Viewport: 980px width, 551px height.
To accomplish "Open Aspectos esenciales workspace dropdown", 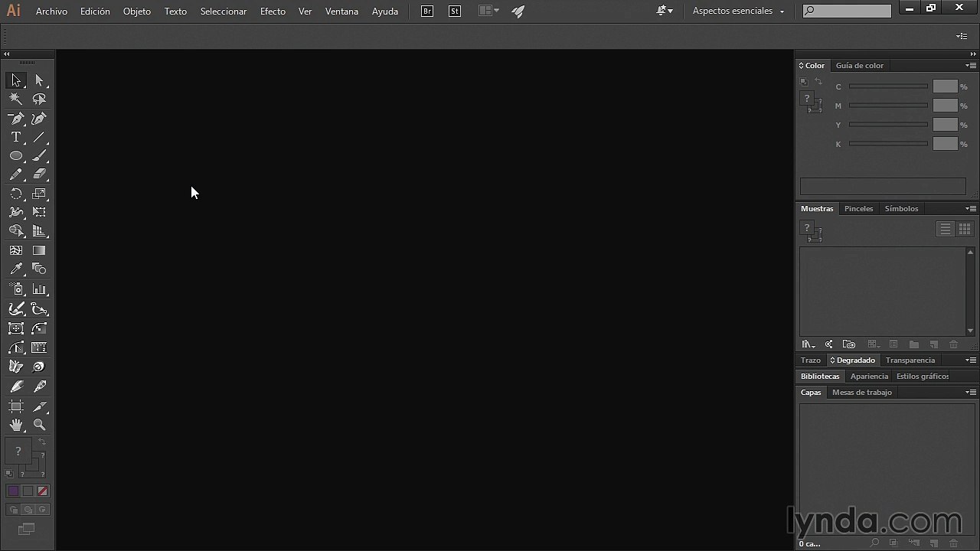I will tap(738, 11).
